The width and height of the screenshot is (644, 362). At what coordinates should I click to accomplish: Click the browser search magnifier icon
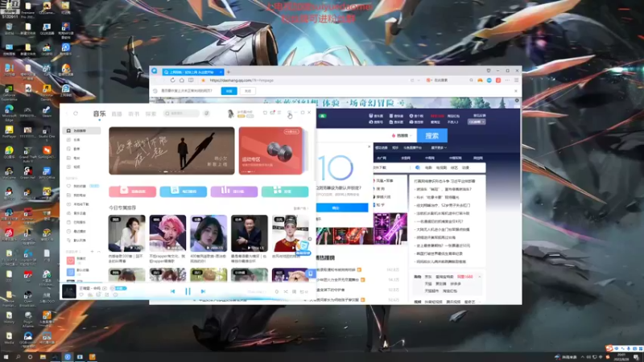pyautogui.click(x=471, y=80)
